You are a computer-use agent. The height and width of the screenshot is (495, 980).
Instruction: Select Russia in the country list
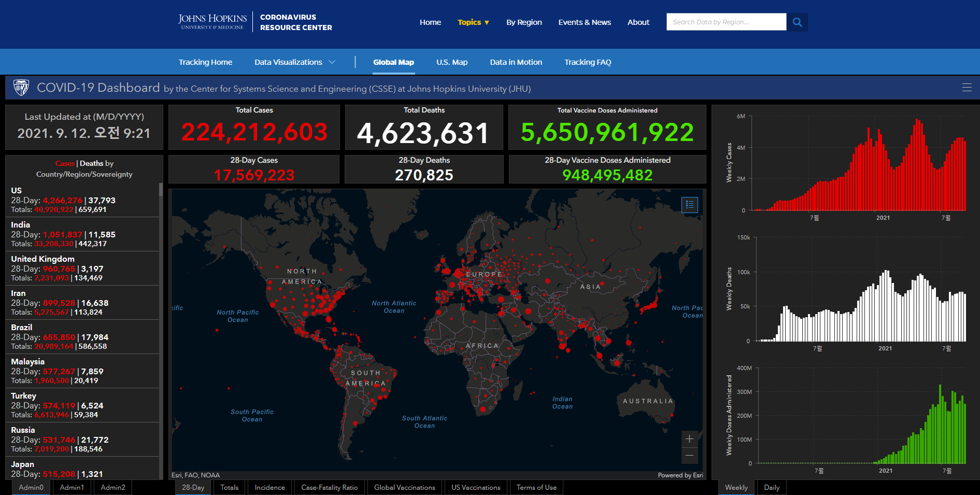point(82,440)
